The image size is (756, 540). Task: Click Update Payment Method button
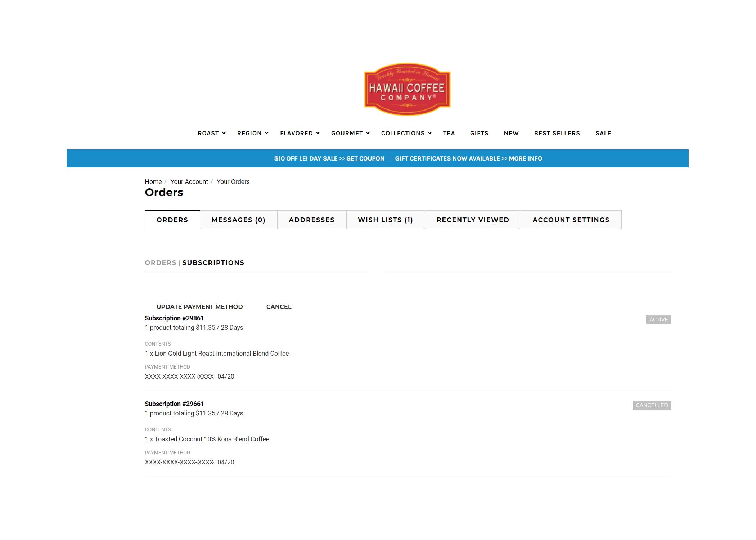tap(199, 307)
